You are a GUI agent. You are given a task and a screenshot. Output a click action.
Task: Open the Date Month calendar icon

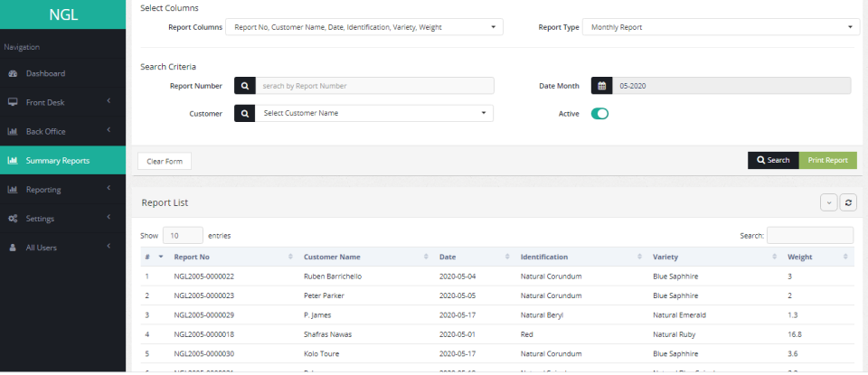[x=602, y=86]
